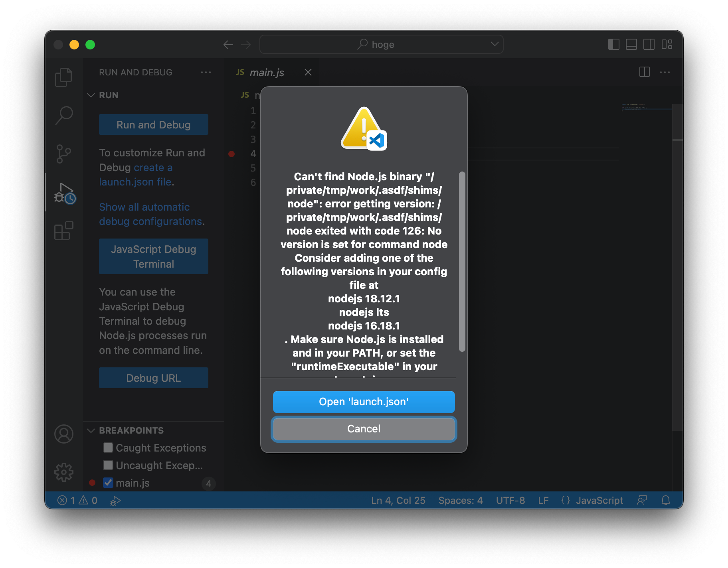This screenshot has width=728, height=568.
Task: Click the dialog message scrollbar
Action: [x=462, y=262]
